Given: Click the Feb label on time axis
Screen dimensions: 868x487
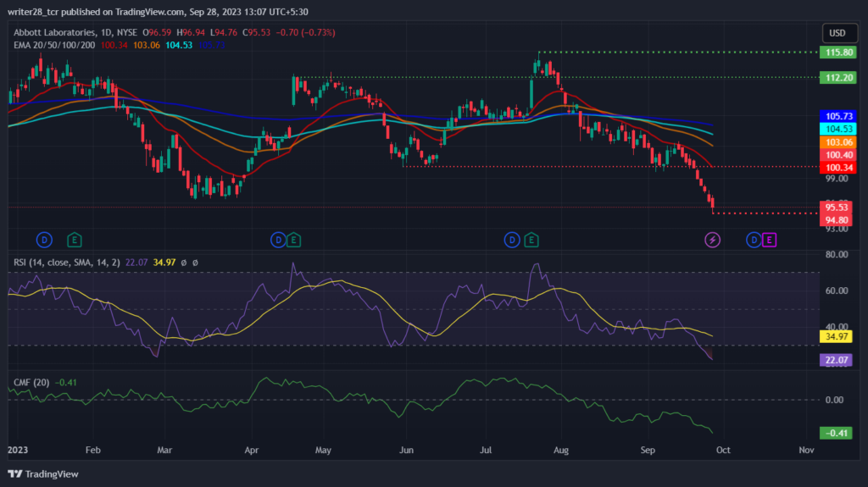Looking at the screenshot, I should (x=93, y=450).
